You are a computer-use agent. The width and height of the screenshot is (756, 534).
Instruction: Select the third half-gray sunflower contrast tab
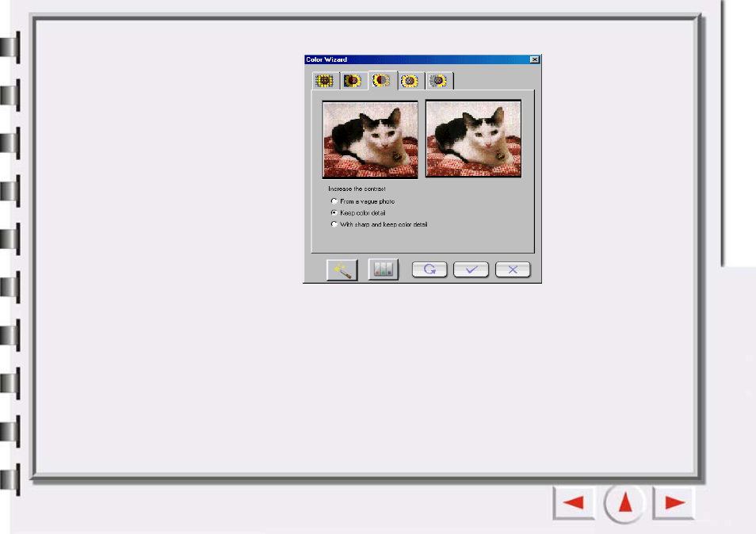(382, 81)
